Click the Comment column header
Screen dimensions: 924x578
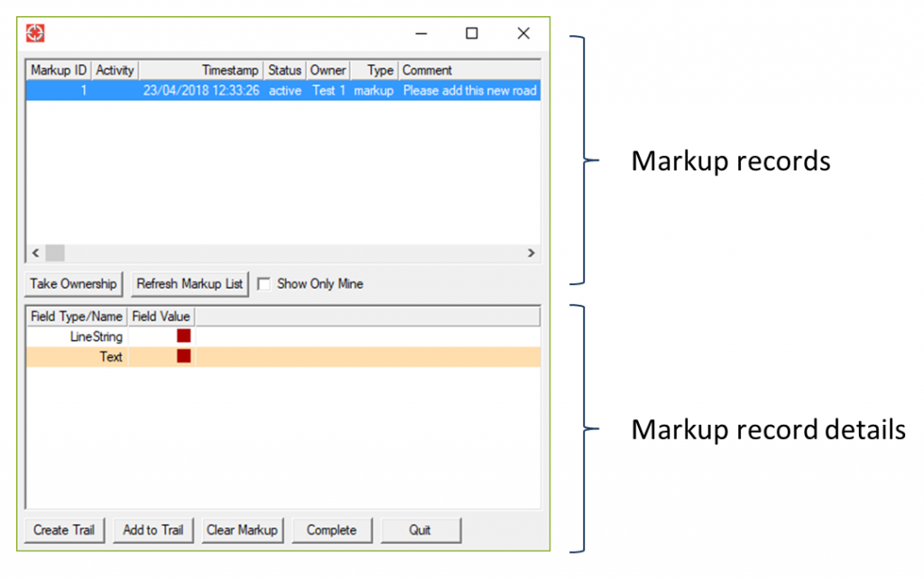426,69
